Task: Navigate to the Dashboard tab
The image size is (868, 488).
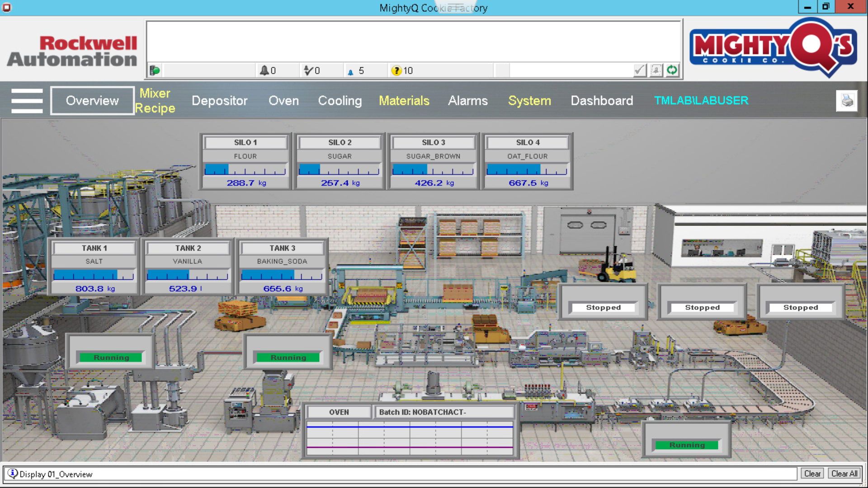Action: coord(602,100)
